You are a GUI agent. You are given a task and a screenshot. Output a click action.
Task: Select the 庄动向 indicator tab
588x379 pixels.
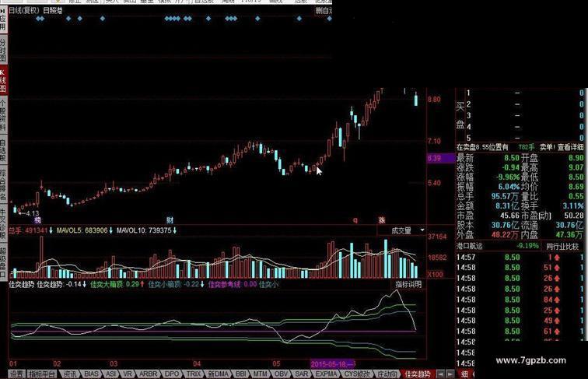point(387,374)
